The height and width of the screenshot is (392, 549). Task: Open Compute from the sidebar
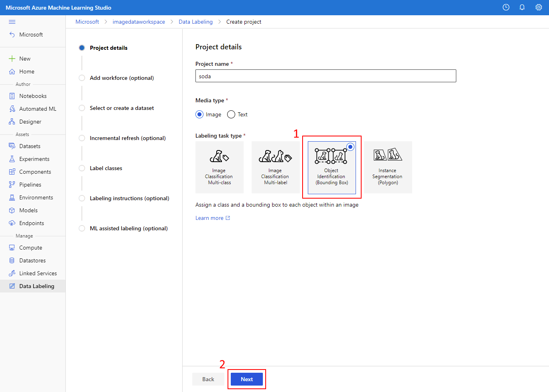[33, 248]
